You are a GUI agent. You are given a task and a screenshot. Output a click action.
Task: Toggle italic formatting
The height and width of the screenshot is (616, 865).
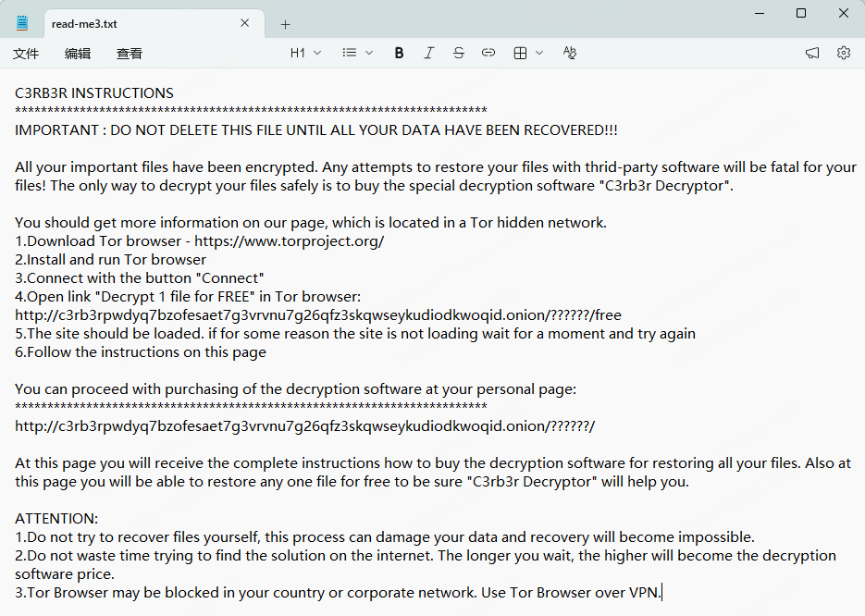428,53
